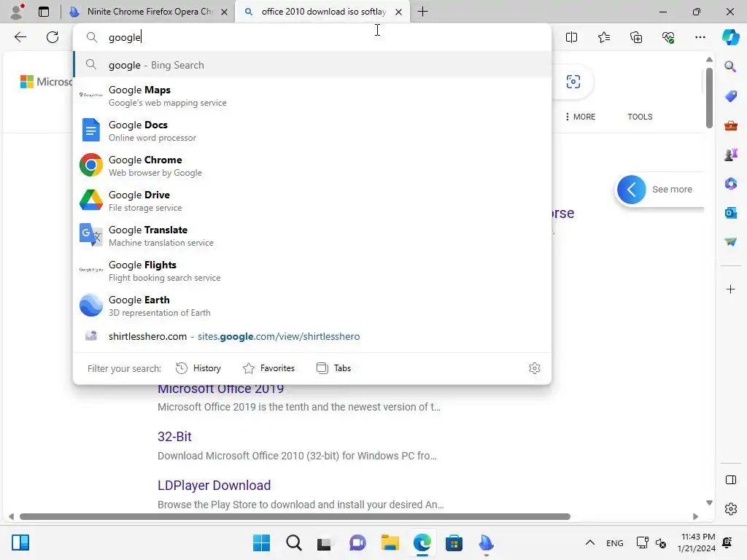Image resolution: width=747 pixels, height=560 pixels.
Task: Choose the Google Docs suggestion
Action: point(312,131)
